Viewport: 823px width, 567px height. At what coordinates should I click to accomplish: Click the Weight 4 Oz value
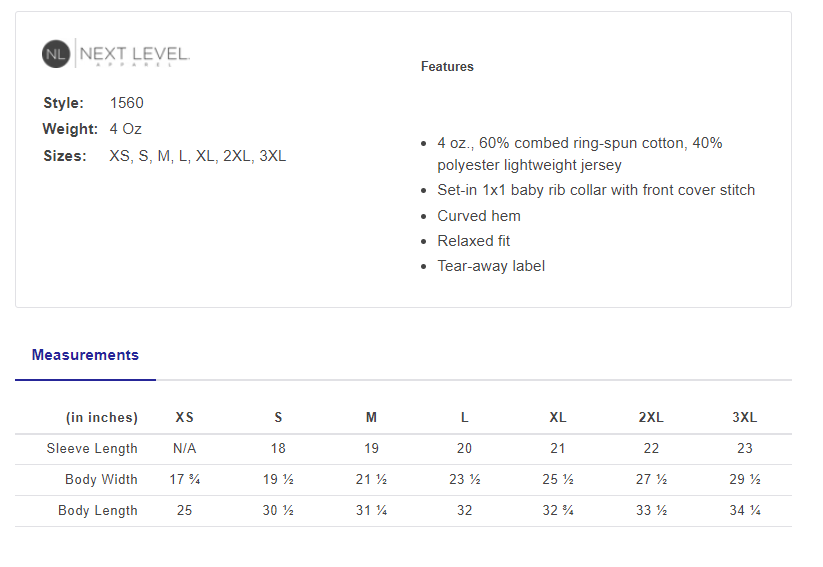(127, 129)
